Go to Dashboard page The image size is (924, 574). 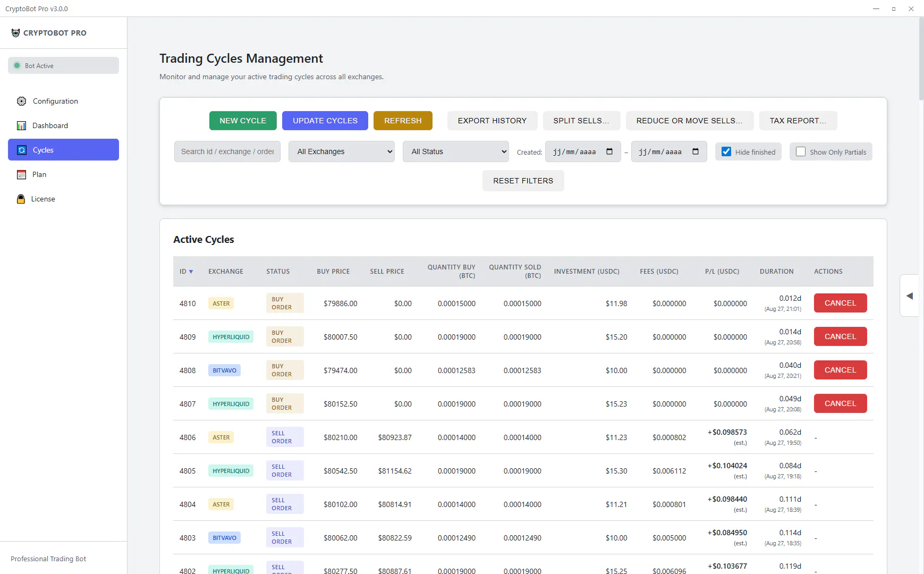click(63, 125)
